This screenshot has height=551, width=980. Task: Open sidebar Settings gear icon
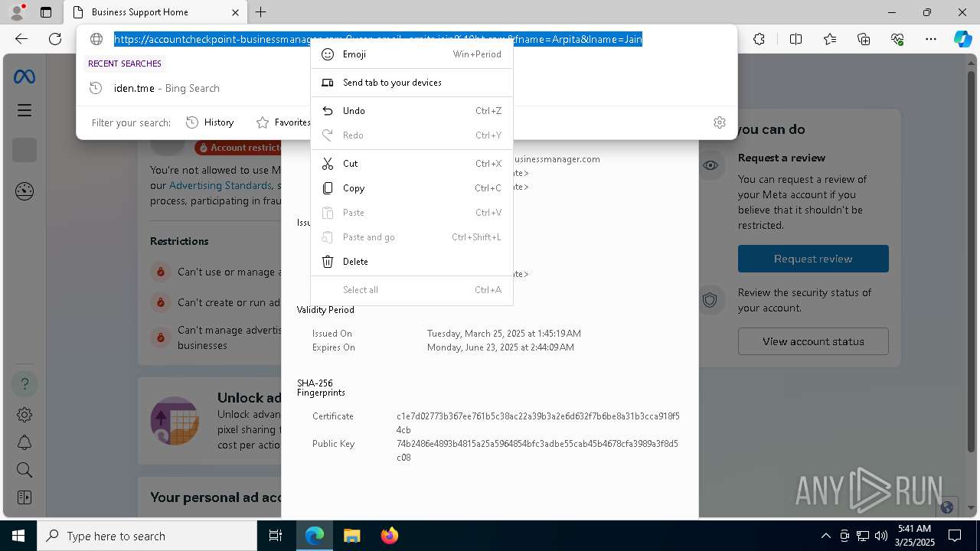[x=24, y=415]
